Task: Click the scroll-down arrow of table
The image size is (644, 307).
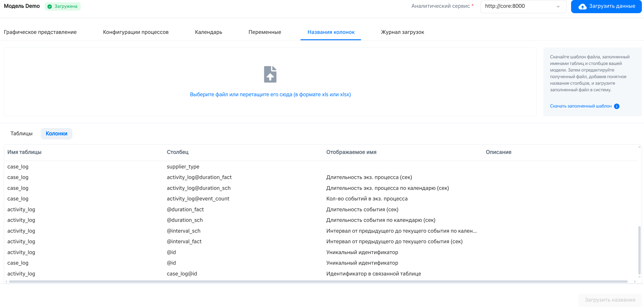Action: point(639,277)
